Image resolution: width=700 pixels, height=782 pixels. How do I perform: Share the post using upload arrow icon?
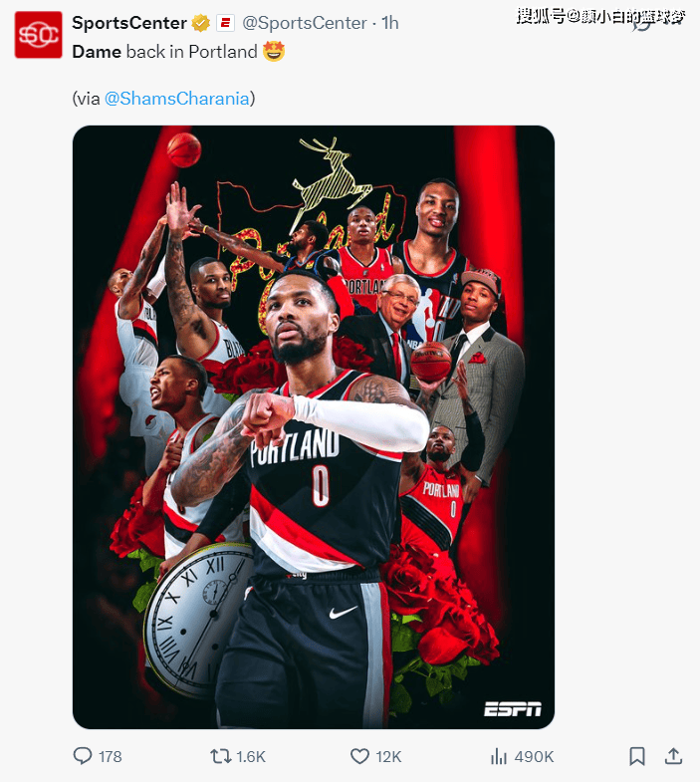[x=673, y=756]
